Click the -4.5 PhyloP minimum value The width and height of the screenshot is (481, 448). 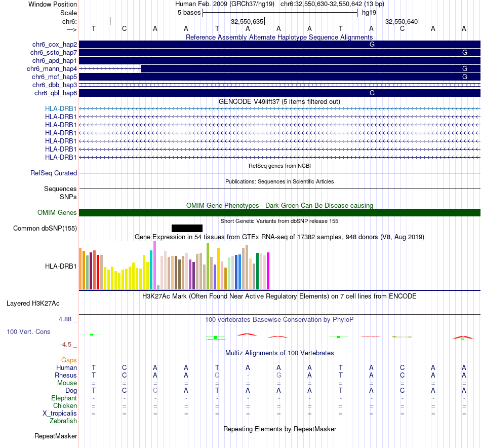pos(66,345)
